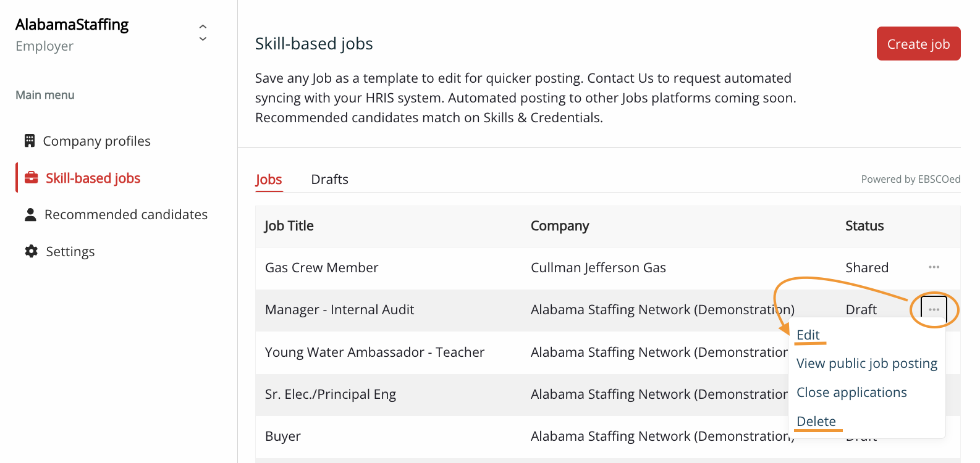Select Close applications in the menu
This screenshot has width=980, height=463.
[x=851, y=393]
